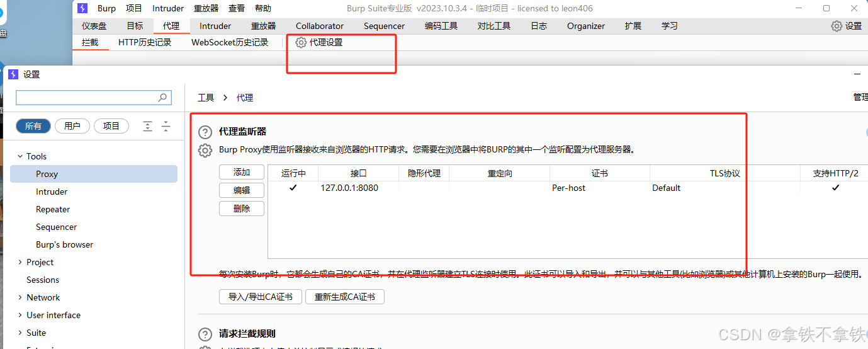Switch to the 仪表盘 tab

(x=94, y=26)
